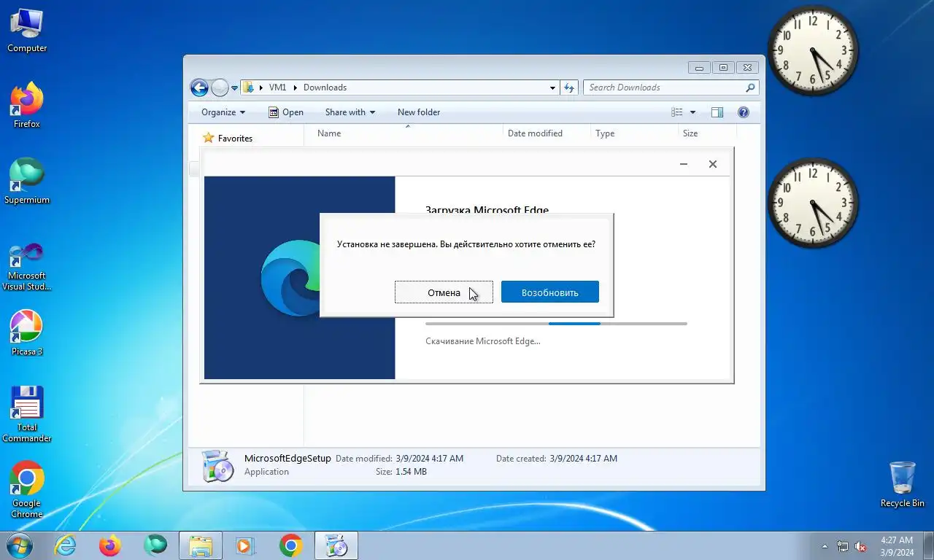Screen dimensions: 934x560
Task: Switch to Windows Explorer taskbar item
Action: click(x=201, y=545)
